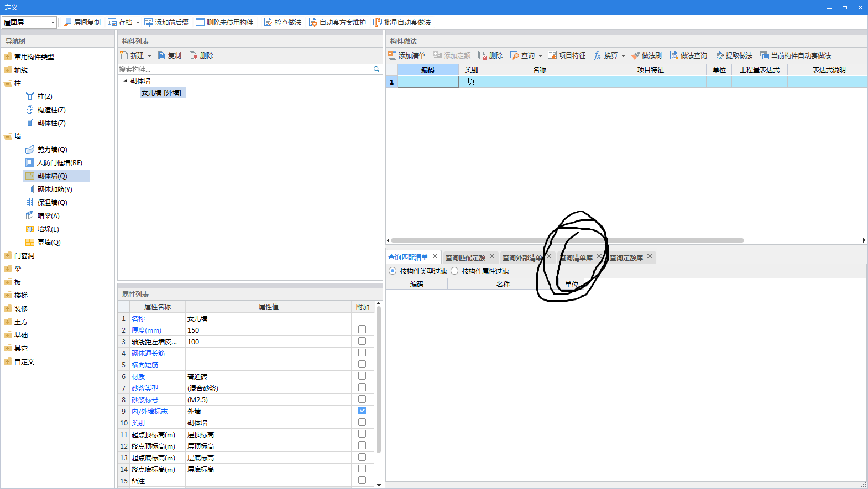Open the 新建 dropdown arrow
Image resolution: width=868 pixels, height=489 pixels.
click(149, 56)
